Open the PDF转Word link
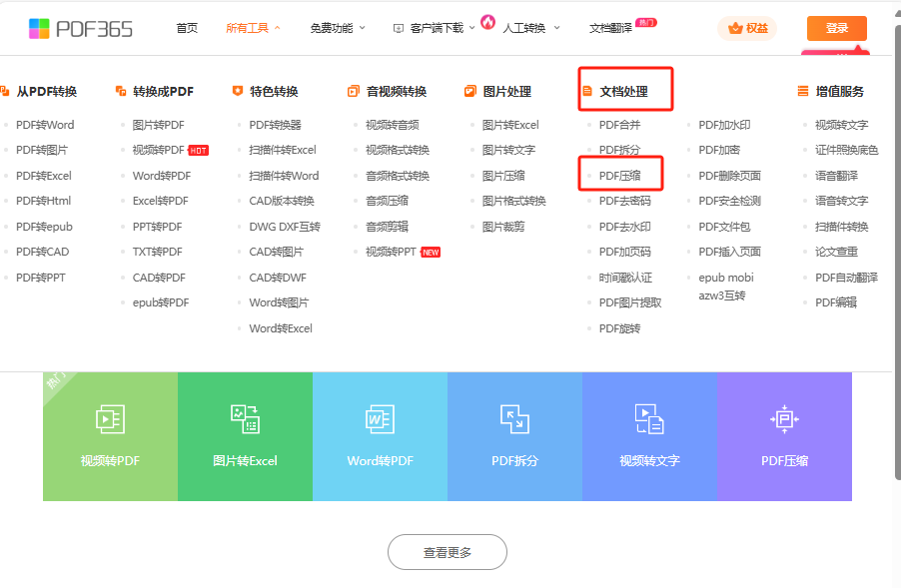The width and height of the screenshot is (901, 588). 45,125
